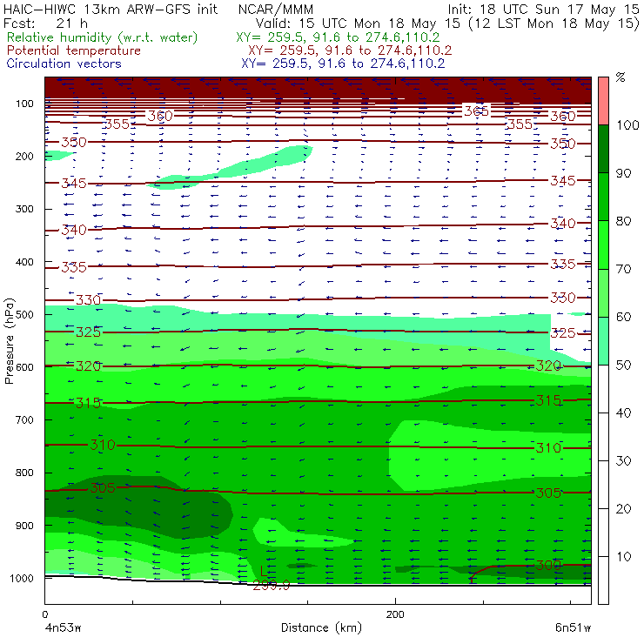Click the green 'Relative humidity (w.r.t. water)' legend
644x644 pixels.
coord(103,37)
